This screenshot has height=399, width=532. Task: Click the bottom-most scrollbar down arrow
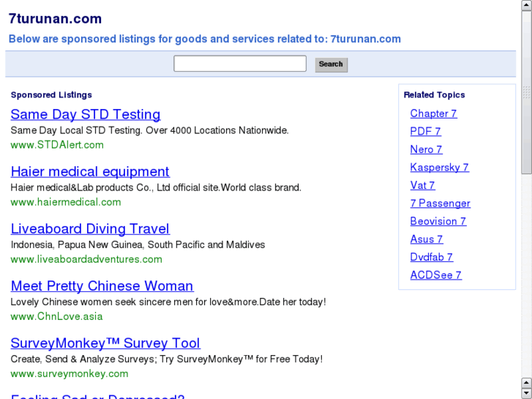527,394
